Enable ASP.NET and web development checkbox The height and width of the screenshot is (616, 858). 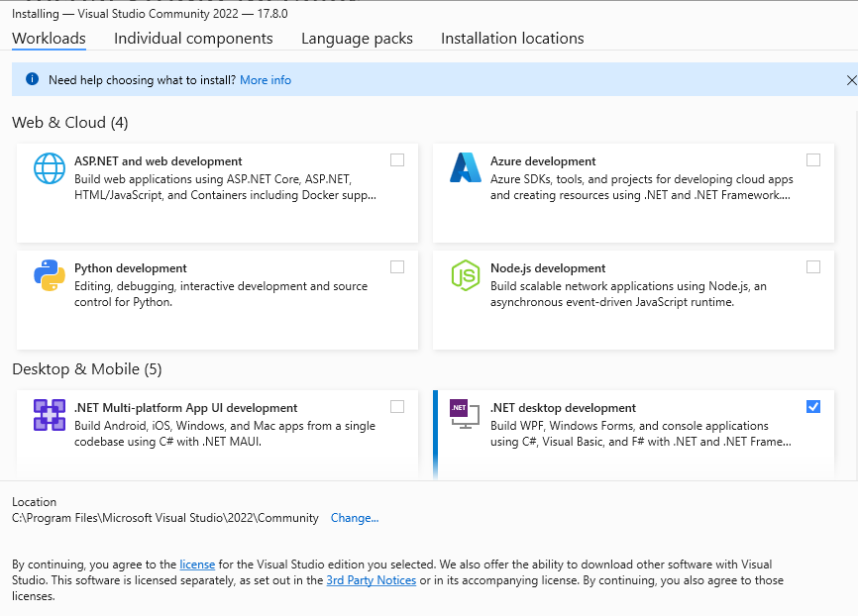(397, 159)
